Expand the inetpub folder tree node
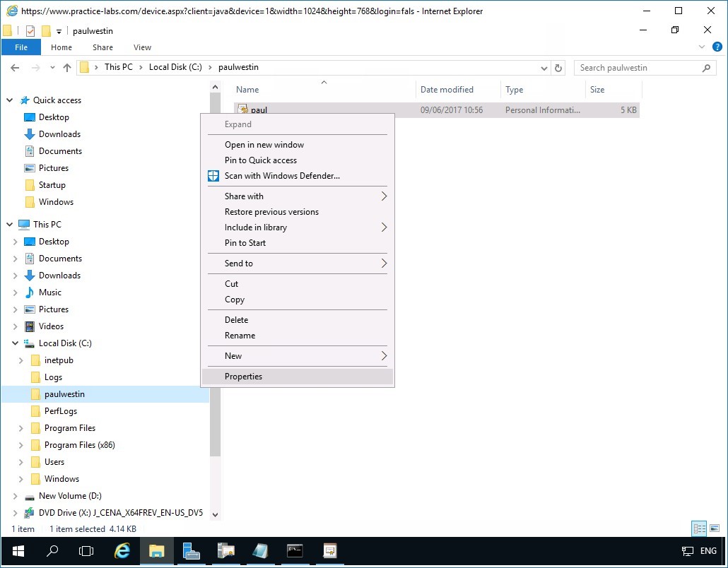The width and height of the screenshot is (728, 568). click(22, 360)
